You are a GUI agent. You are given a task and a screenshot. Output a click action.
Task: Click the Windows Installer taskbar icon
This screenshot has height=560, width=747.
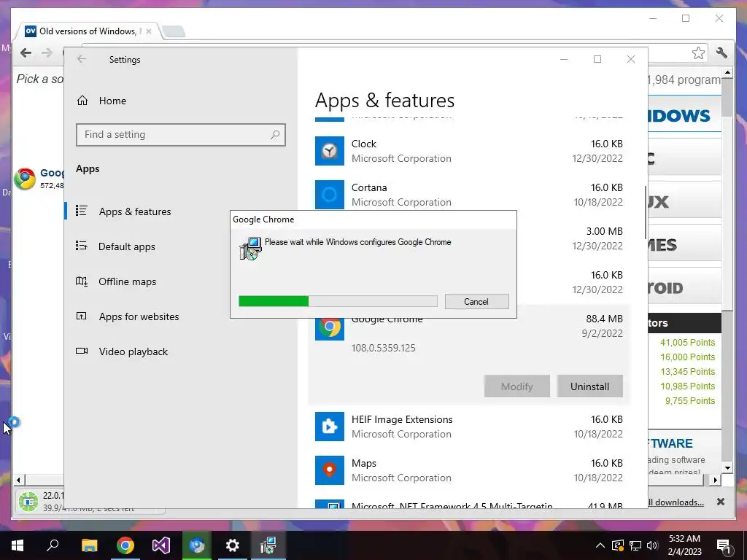pos(268,545)
